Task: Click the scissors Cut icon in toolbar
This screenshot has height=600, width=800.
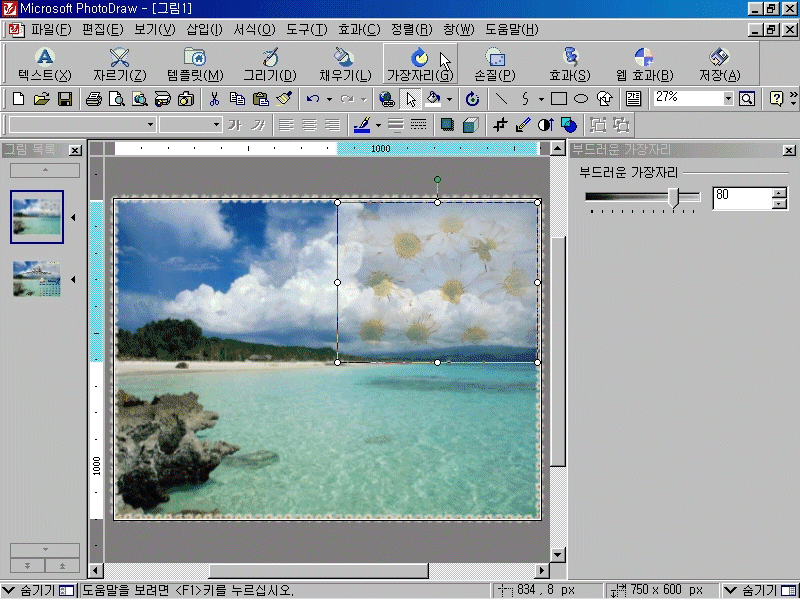Action: [213, 99]
